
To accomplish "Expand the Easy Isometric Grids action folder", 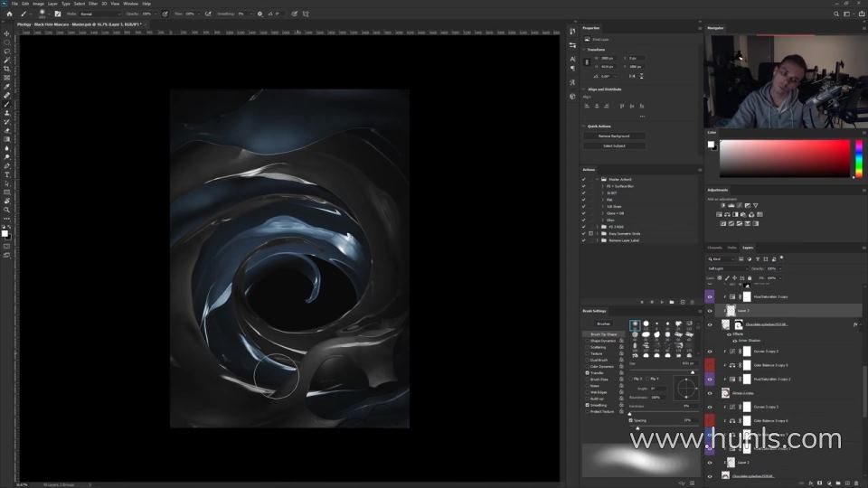I will (599, 232).
